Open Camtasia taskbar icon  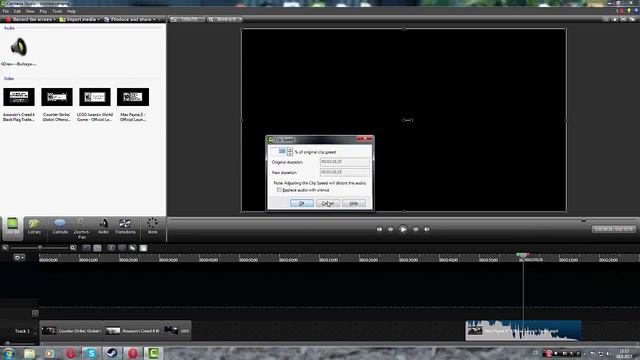153,353
